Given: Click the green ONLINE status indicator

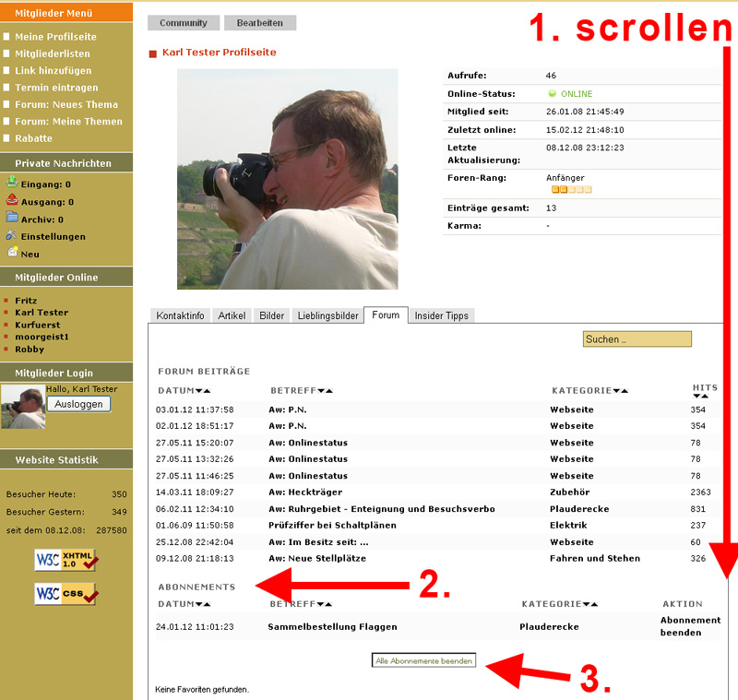Looking at the screenshot, I should point(553,94).
